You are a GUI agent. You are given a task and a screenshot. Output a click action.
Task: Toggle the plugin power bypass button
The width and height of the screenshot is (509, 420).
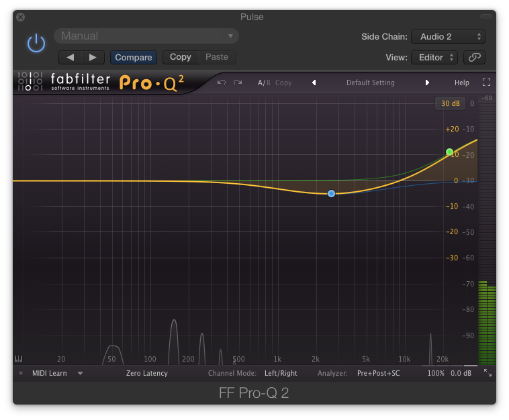(36, 43)
